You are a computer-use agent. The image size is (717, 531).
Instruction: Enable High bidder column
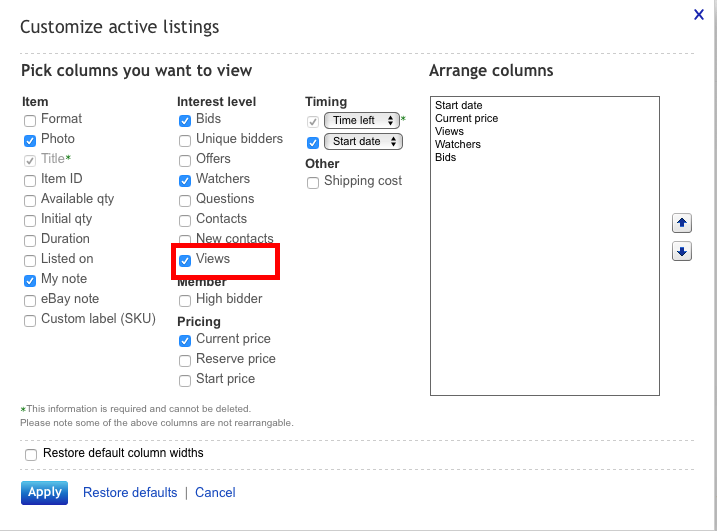(x=185, y=300)
